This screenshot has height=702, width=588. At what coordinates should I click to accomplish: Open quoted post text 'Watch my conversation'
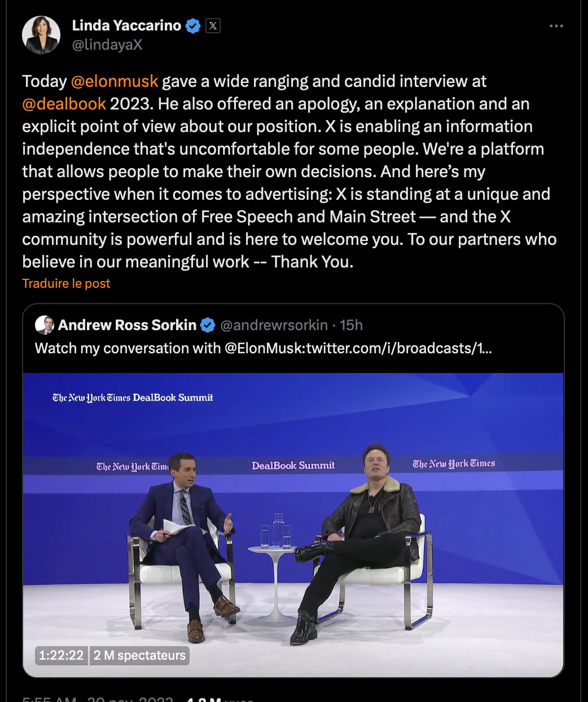pyautogui.click(x=264, y=348)
